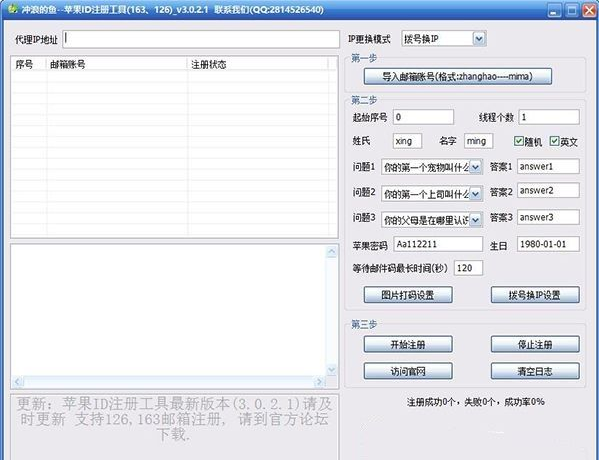Open the IP更换模式 dropdown
This screenshot has width=599, height=460.
click(x=479, y=39)
